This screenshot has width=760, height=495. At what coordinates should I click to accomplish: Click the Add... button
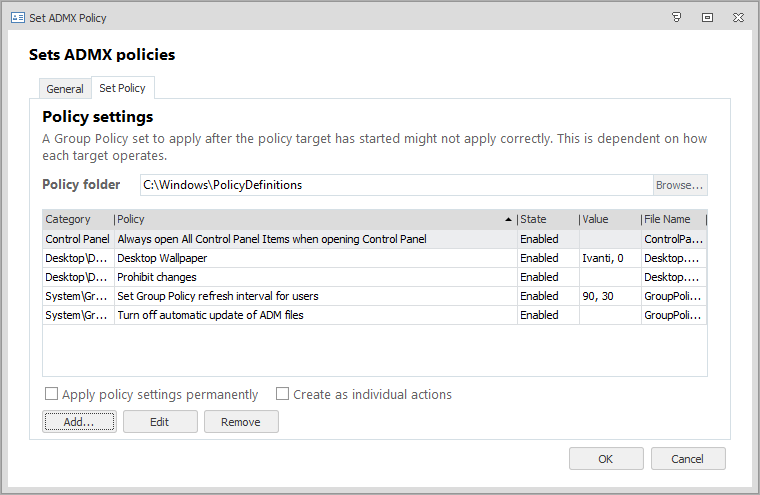coord(79,422)
